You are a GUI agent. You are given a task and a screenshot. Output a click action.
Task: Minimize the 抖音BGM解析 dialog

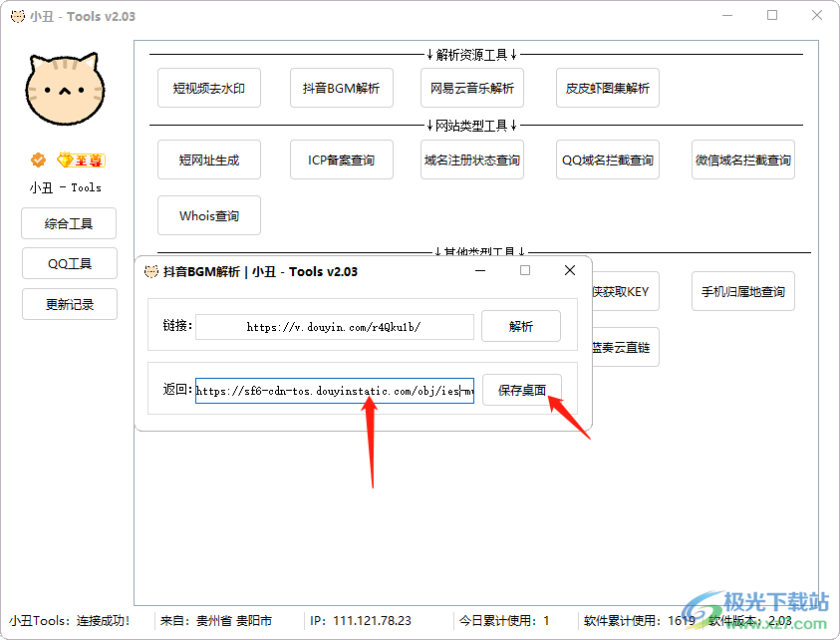(480, 271)
